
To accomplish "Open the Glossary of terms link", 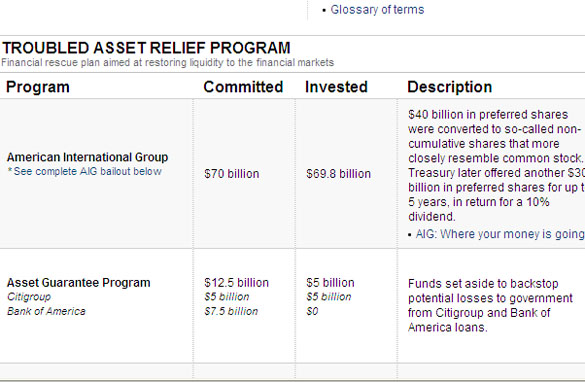I will click(377, 10).
